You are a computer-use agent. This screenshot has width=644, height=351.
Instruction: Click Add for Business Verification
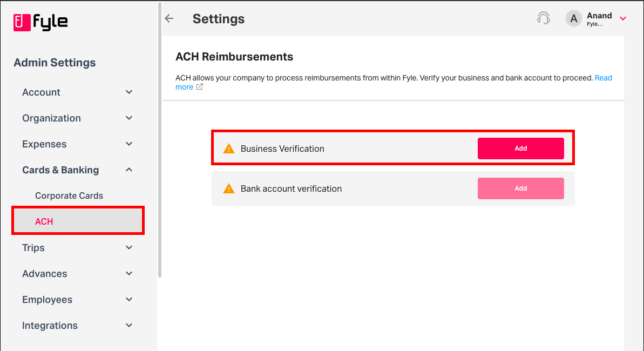click(520, 148)
